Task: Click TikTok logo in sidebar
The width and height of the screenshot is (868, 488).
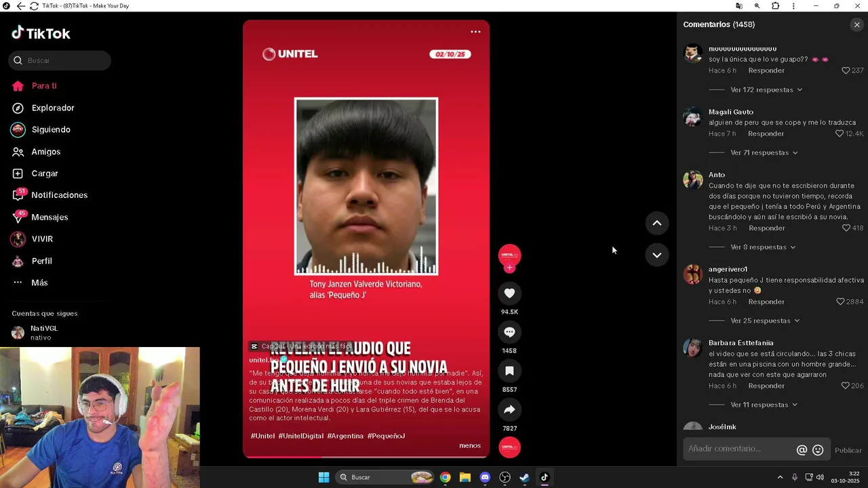Action: point(41,33)
